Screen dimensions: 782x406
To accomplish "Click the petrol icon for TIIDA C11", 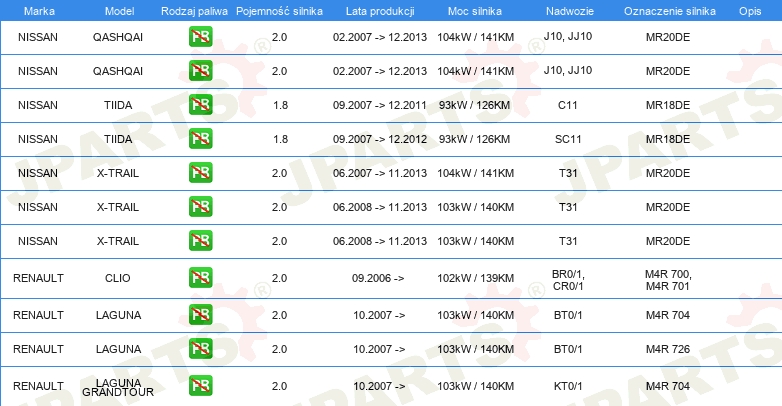I will tap(201, 105).
